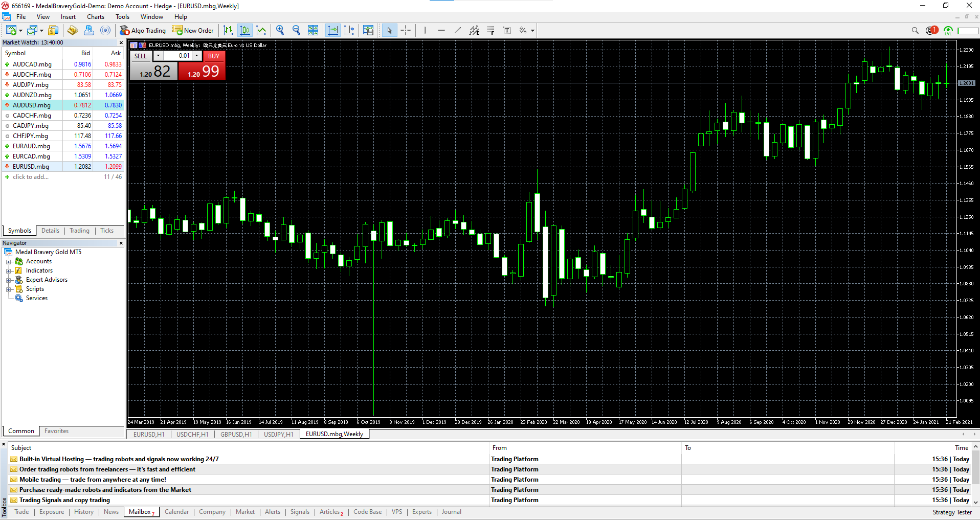Select the horizontal line drawing tool
This screenshot has height=520, width=980.
[x=441, y=30]
